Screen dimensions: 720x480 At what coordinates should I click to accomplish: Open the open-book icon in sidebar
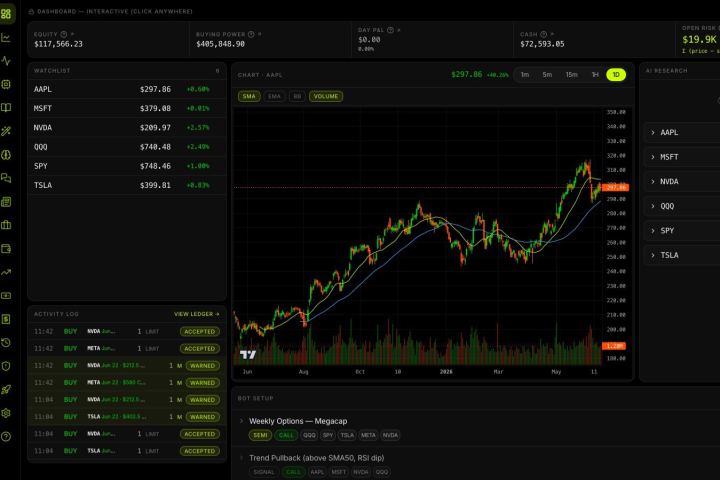point(6,107)
